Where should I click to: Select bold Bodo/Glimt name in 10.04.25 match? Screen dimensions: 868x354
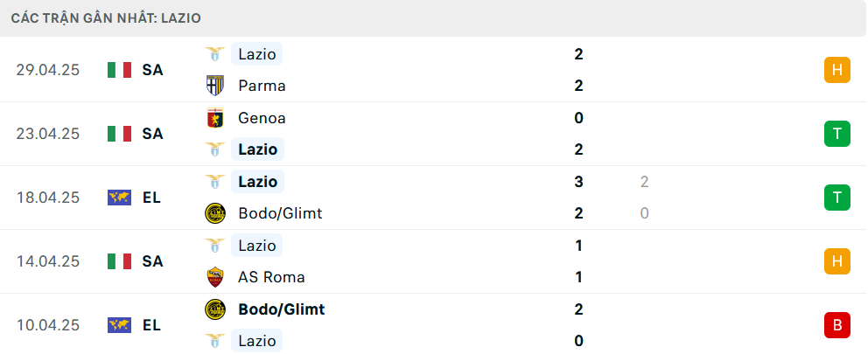tap(281, 309)
